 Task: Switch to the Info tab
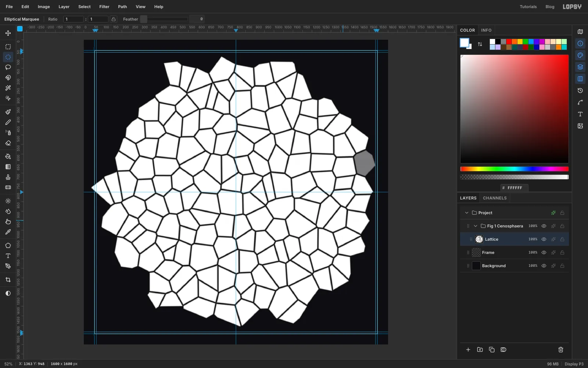point(486,30)
